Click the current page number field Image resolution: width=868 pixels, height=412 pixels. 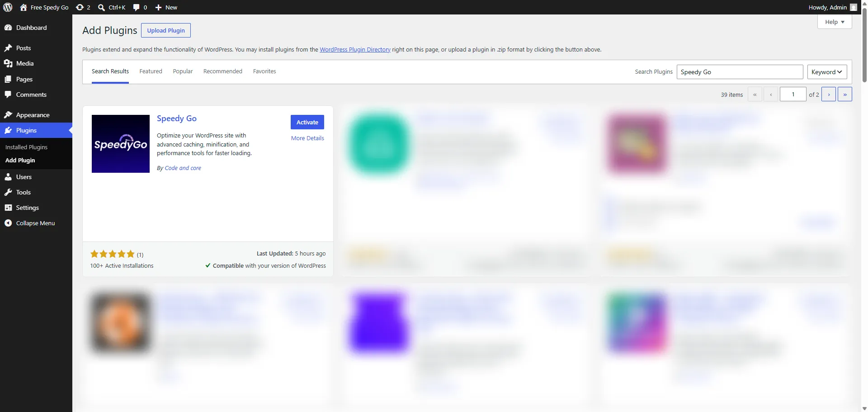point(793,94)
